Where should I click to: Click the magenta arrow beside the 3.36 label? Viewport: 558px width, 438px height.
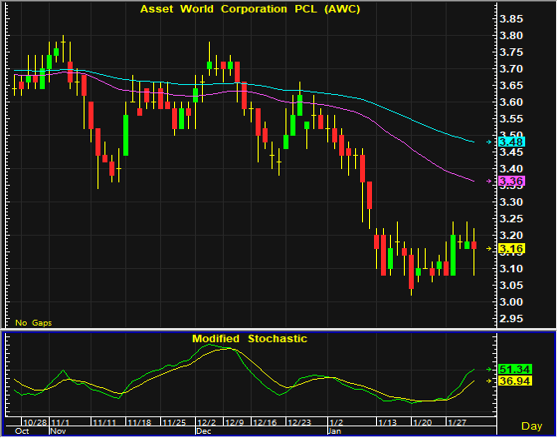(489, 181)
